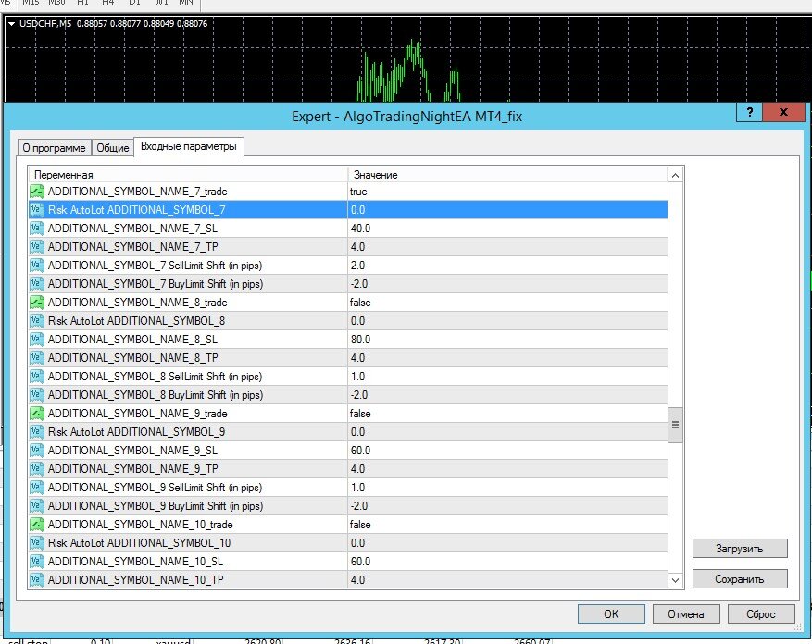Click the Сохранить button
This screenshot has width=812, height=644.
(740, 579)
